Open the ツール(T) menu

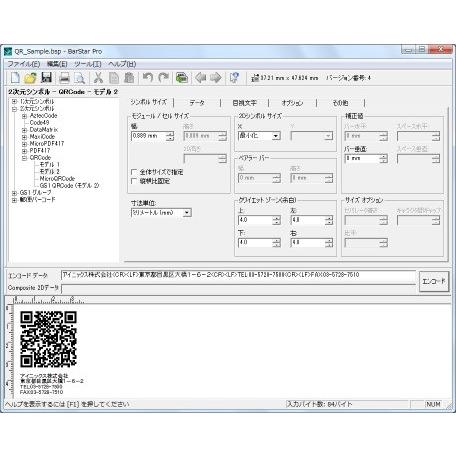coord(88,64)
